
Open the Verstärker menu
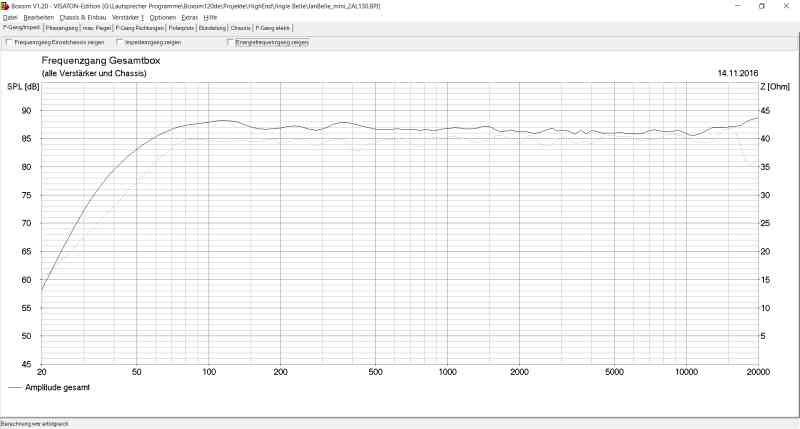tap(126, 17)
